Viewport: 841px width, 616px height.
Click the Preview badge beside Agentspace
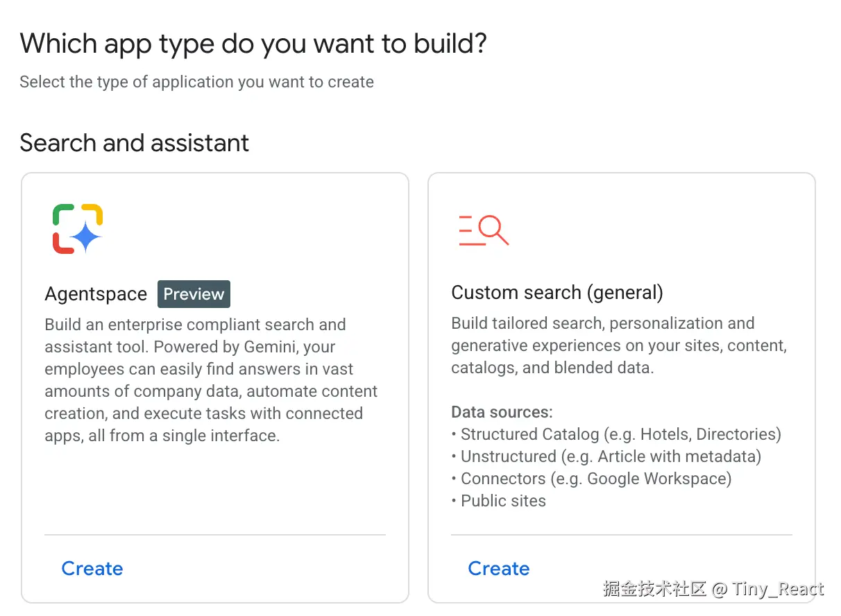(194, 294)
